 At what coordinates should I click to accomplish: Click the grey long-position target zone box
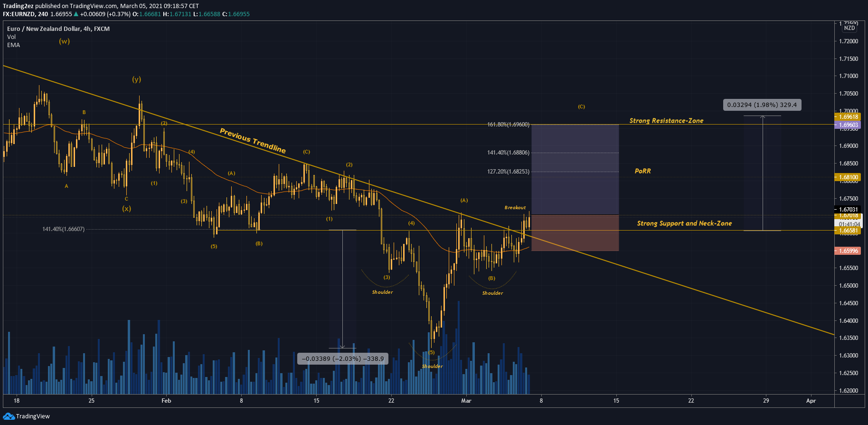(575, 170)
